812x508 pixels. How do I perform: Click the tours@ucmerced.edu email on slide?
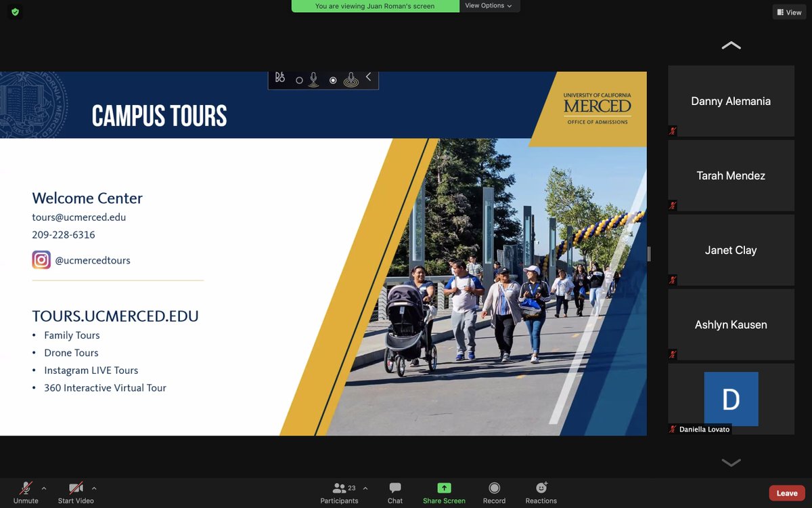coord(79,217)
